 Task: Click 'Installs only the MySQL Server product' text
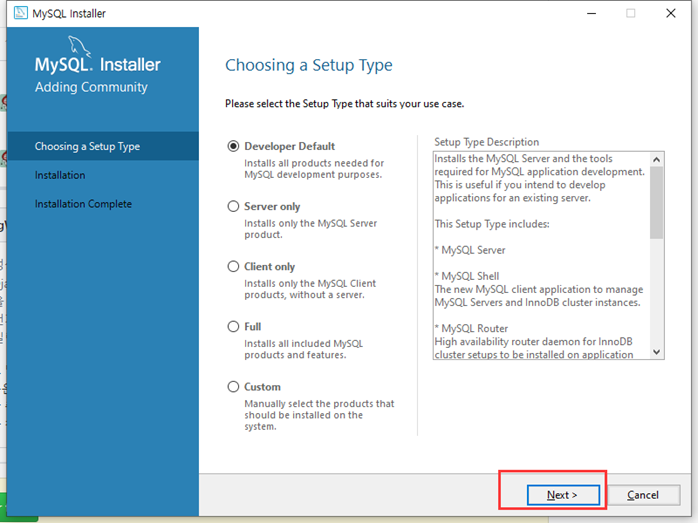click(311, 229)
